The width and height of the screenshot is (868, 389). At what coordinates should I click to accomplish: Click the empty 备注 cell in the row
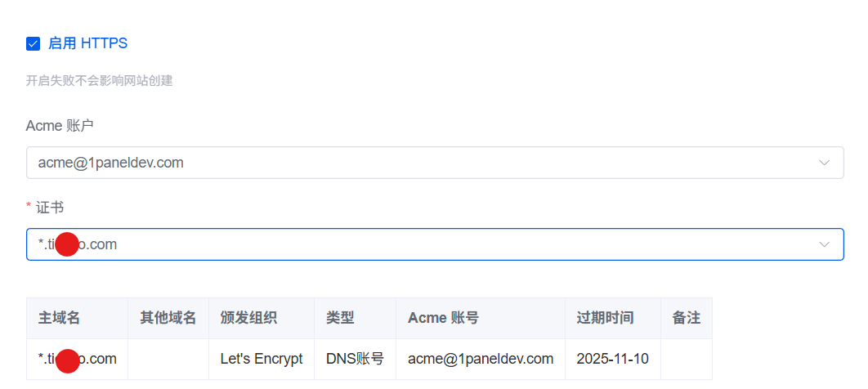pyautogui.click(x=687, y=359)
